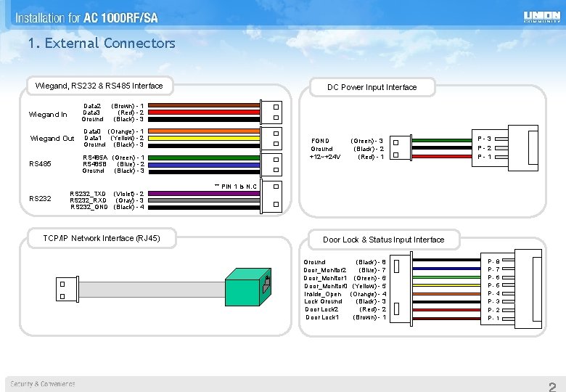Image resolution: width=566 pixels, height=392 pixels.
Task: Click the red Data3 wire of Wiegand In
Action: click(x=204, y=113)
